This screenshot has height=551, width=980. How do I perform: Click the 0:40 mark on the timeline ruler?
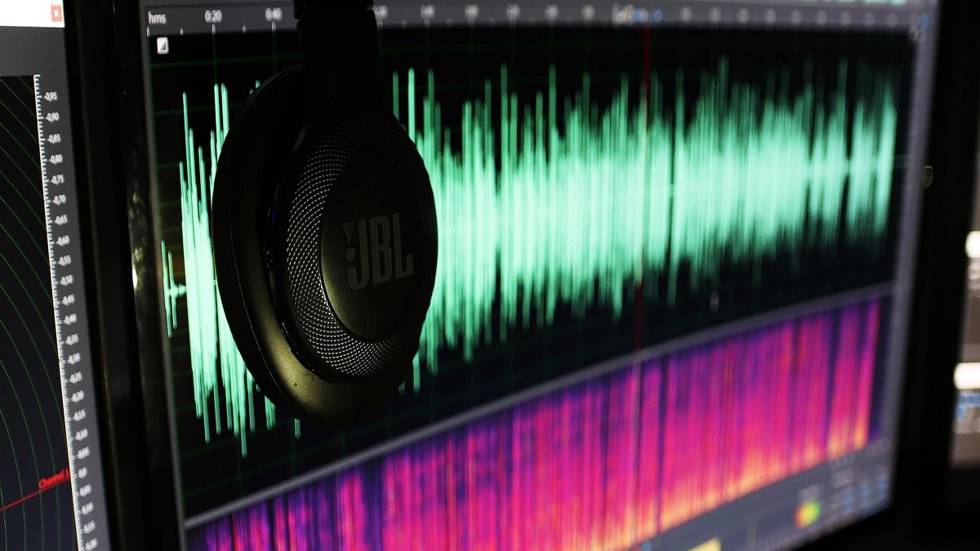(x=274, y=13)
